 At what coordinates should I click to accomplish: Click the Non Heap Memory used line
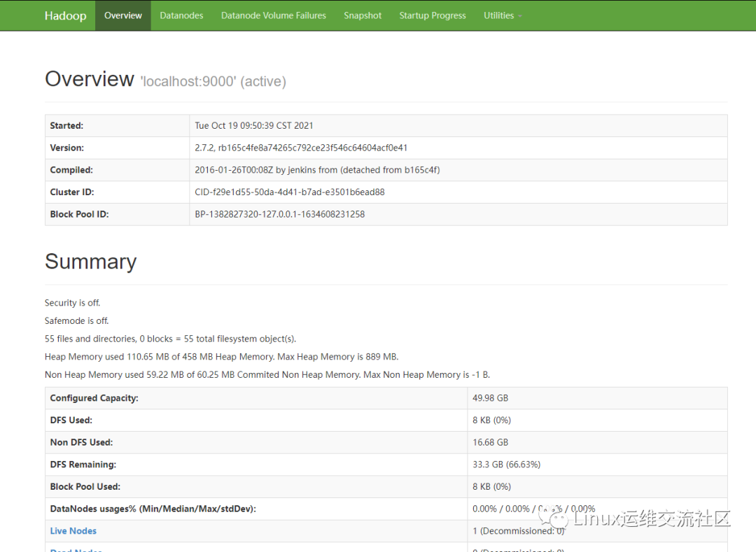pos(267,375)
